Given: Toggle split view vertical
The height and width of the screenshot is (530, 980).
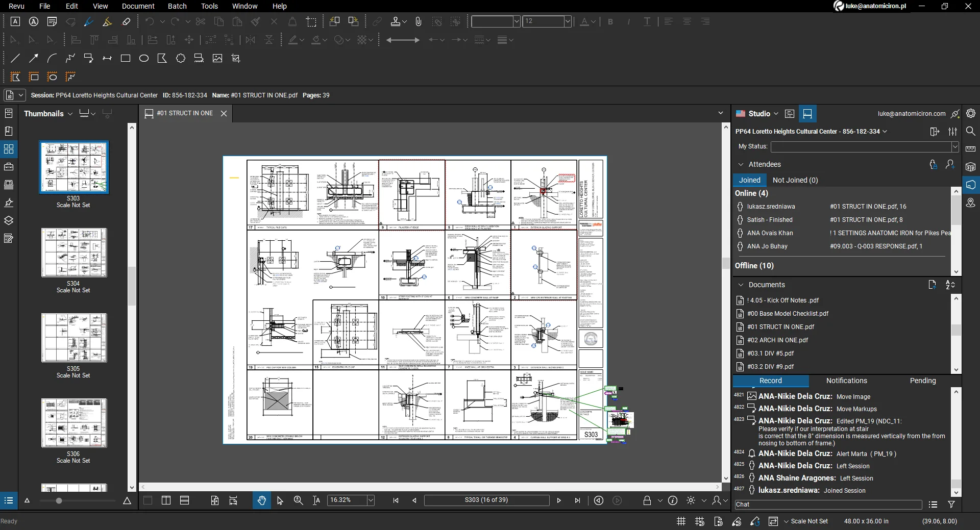Looking at the screenshot, I should tap(166, 500).
